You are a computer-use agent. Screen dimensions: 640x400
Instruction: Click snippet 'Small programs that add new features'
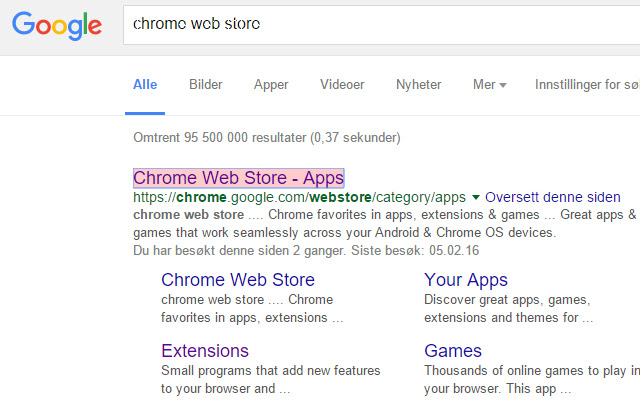(x=271, y=371)
